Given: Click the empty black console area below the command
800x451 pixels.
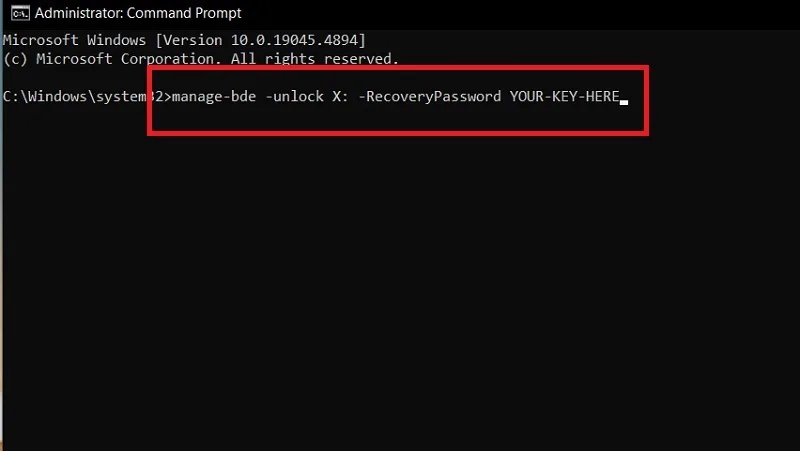Looking at the screenshot, I should tap(400, 291).
